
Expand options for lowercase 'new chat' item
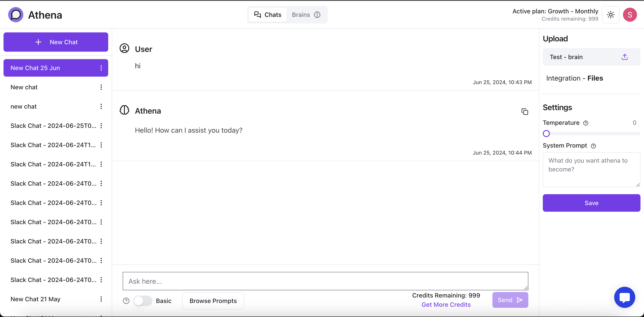pyautogui.click(x=101, y=106)
